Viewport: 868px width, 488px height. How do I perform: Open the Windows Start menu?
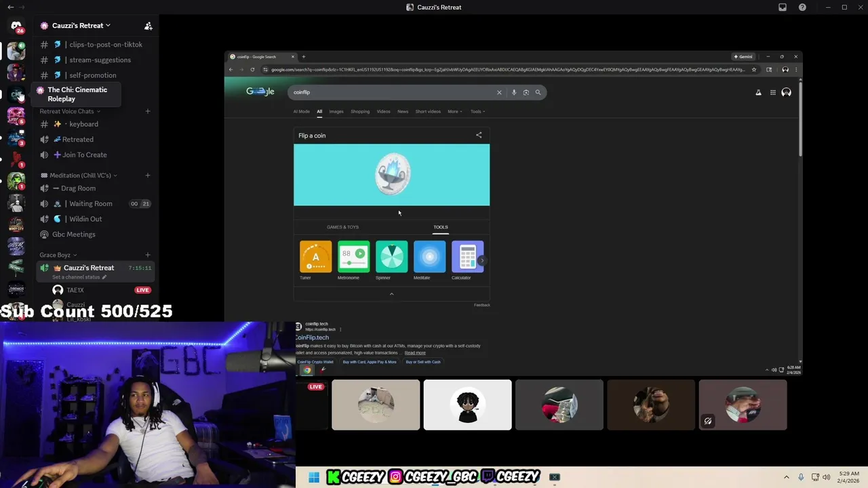[x=313, y=477]
